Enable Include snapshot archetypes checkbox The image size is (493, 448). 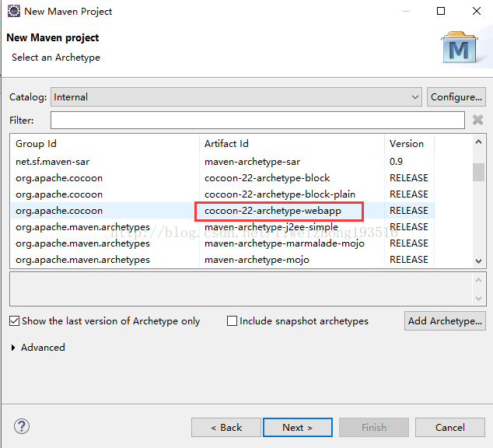pyautogui.click(x=232, y=321)
